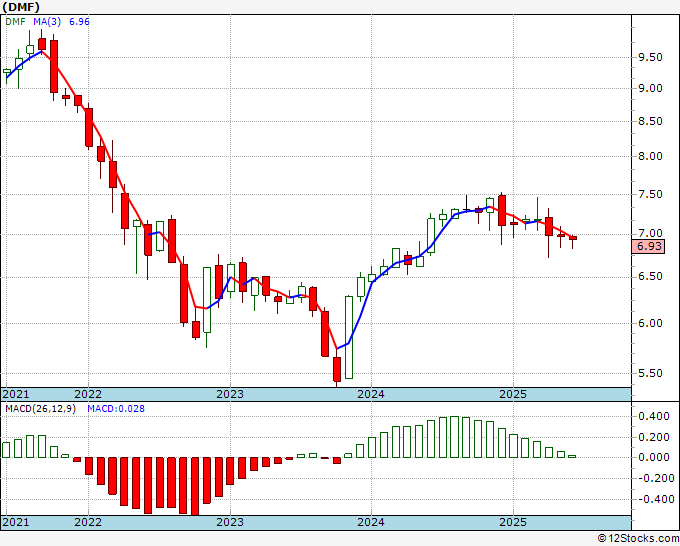Click 2022 on the price chart timeline
The width and height of the screenshot is (680, 546).
[88, 394]
